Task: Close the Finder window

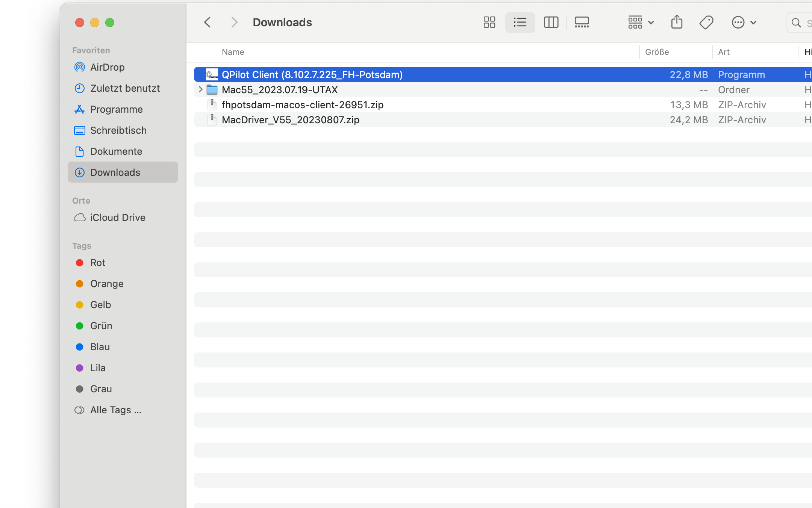Action: coord(79,23)
